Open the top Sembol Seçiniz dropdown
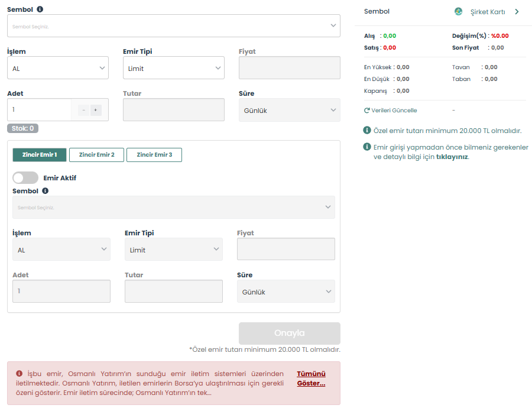Screen dimensions: 532x408 173,26
